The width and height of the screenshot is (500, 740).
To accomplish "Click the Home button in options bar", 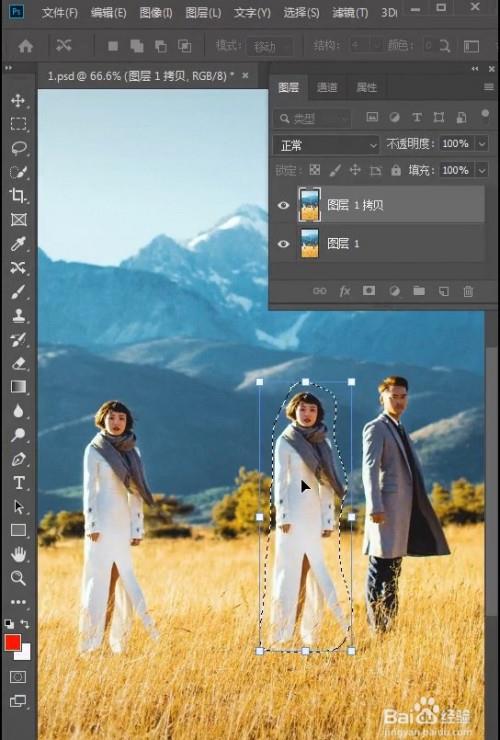I will 25,46.
